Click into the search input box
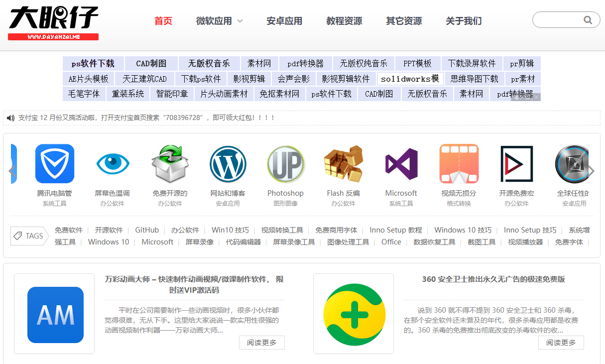The height and width of the screenshot is (364, 605). [558, 20]
